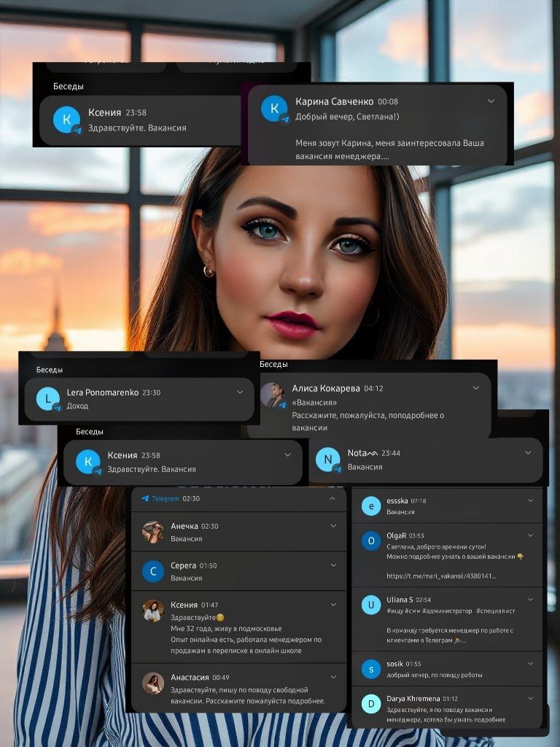
Task: Open Серега's 'Вакансия' message
Action: point(186,578)
